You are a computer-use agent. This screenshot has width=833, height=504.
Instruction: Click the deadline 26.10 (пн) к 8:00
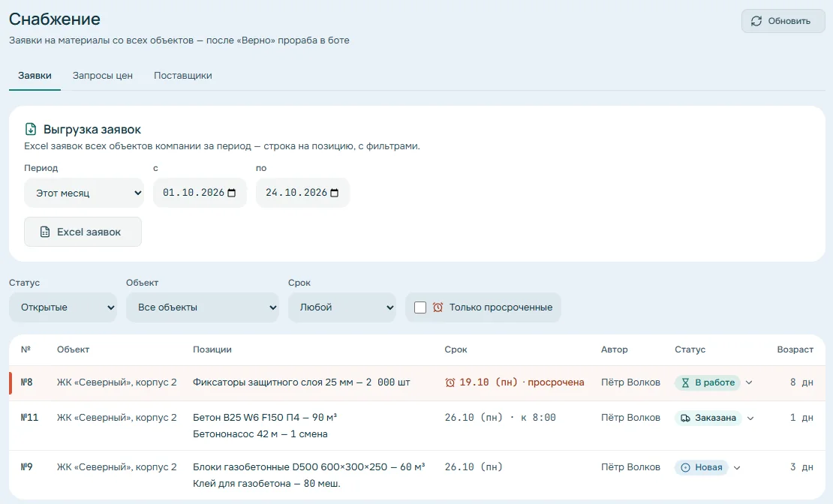pyautogui.click(x=501, y=418)
